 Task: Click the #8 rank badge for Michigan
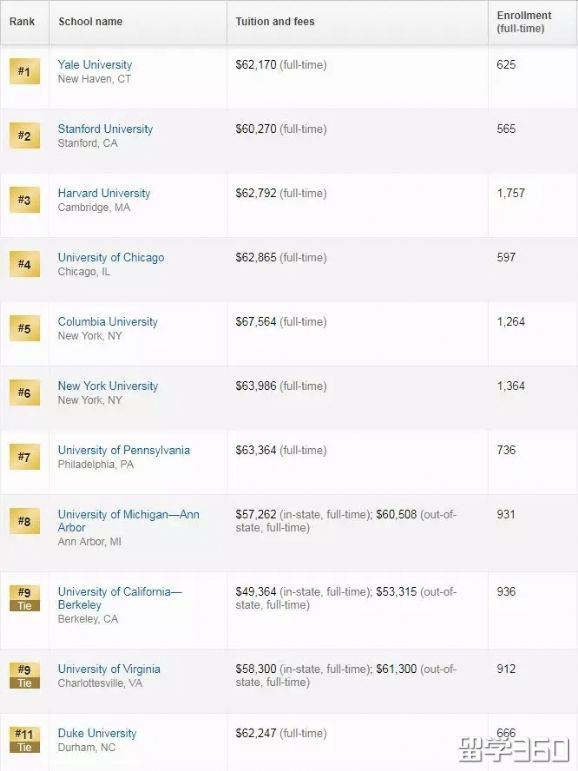(x=25, y=521)
